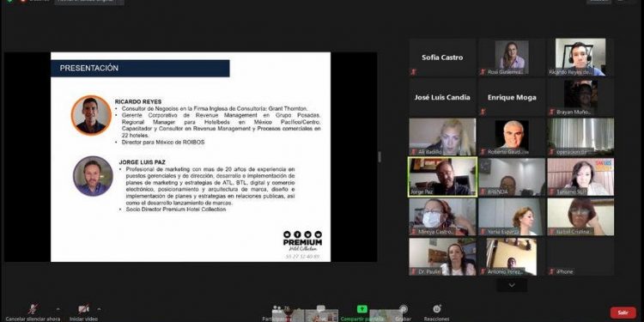Viewport: 644px width, 322px height.
Task: Select Ricardo Reyes video tile with headset
Action: pyautogui.click(x=580, y=58)
